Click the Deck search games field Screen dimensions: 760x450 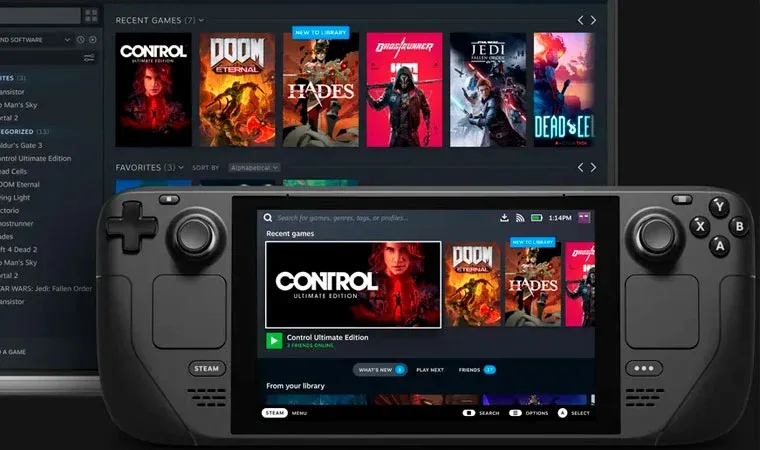pos(343,218)
